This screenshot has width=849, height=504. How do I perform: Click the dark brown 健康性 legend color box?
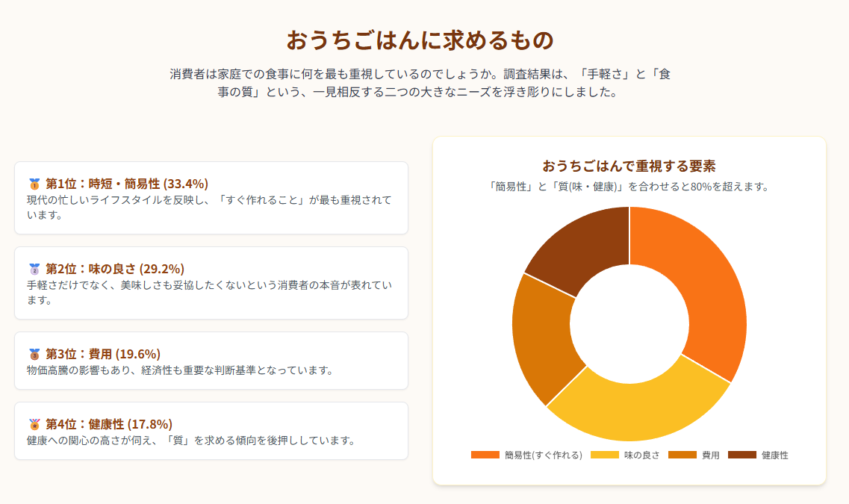coord(741,455)
